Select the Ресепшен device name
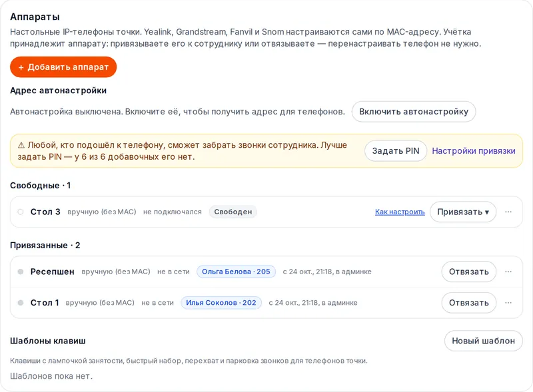 (53, 272)
